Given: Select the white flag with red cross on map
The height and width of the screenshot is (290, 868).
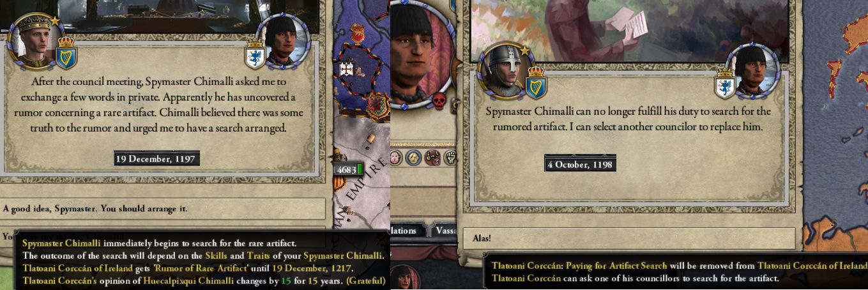Looking at the screenshot, I should point(347,67).
